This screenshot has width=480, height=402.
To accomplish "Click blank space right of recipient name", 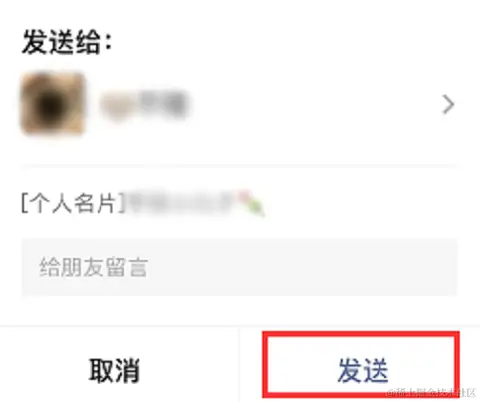I will click(x=313, y=104).
